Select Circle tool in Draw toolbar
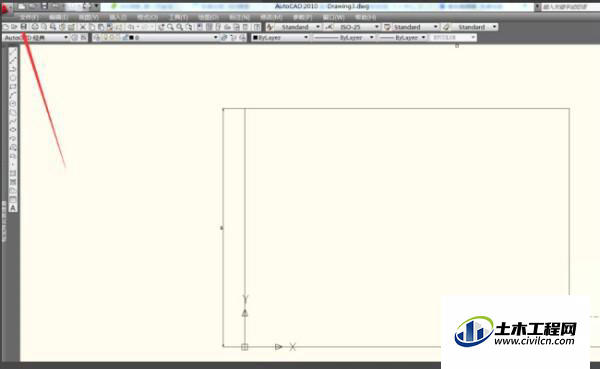600x369 pixels. tap(13, 104)
